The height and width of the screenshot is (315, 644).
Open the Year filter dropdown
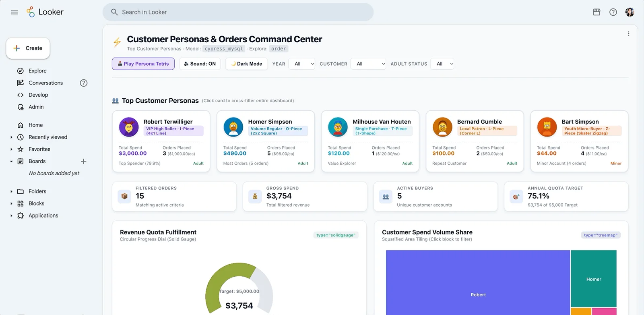click(302, 64)
